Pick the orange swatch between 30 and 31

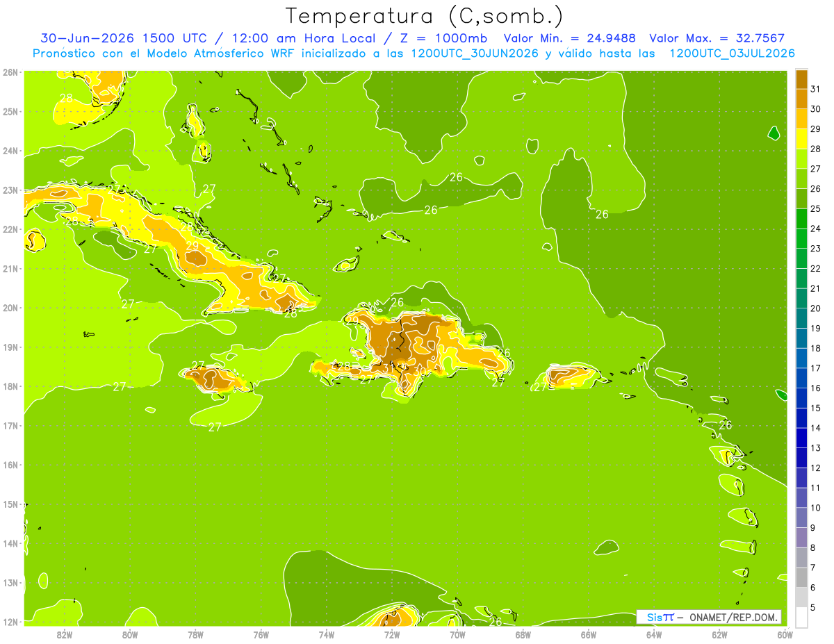coord(801,99)
